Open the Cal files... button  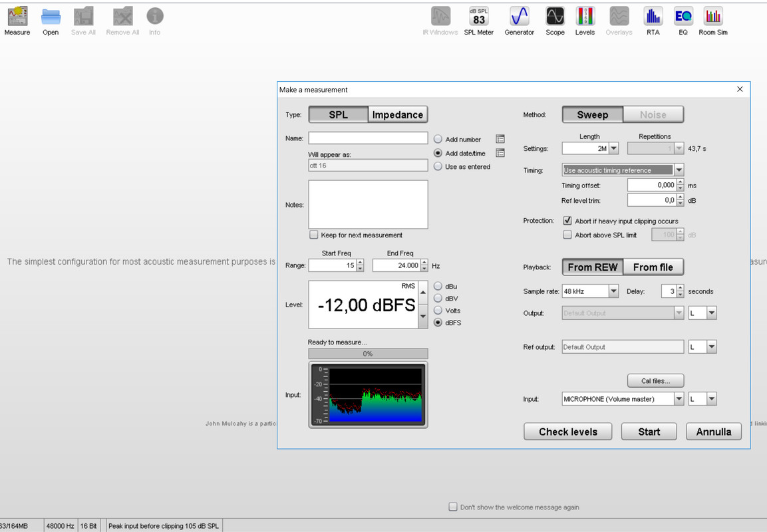tap(655, 380)
